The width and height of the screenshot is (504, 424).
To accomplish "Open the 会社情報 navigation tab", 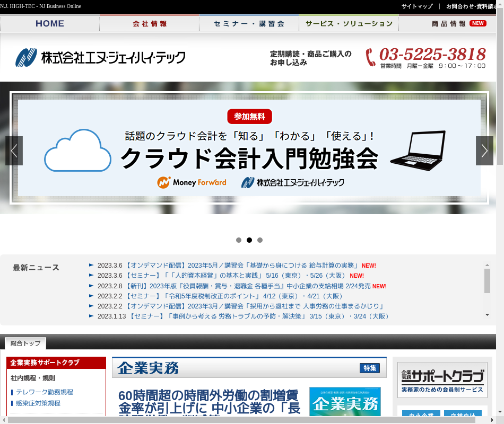I will (x=150, y=23).
